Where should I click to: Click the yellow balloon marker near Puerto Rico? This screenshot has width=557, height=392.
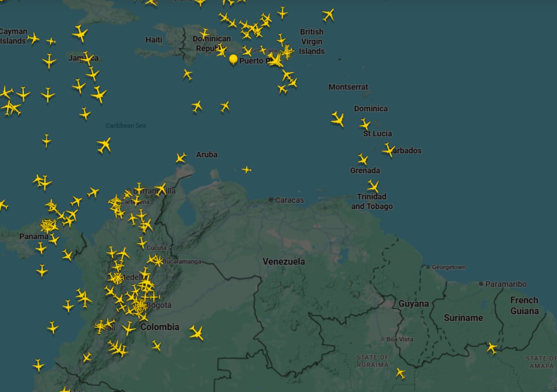click(233, 59)
